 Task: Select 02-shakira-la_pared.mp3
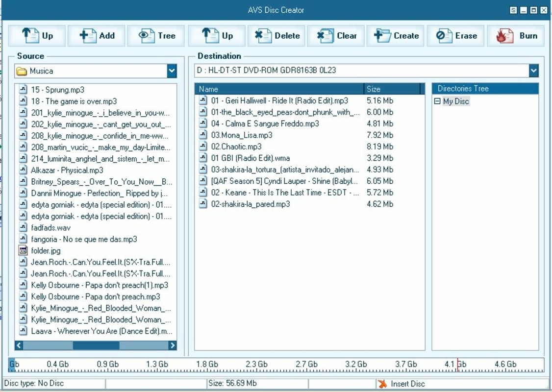coord(251,204)
